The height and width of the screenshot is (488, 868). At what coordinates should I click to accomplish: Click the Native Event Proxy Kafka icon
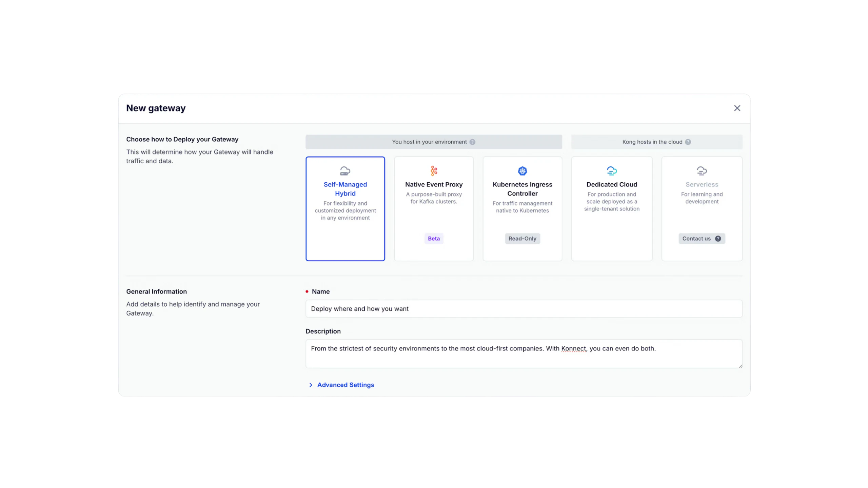434,171
